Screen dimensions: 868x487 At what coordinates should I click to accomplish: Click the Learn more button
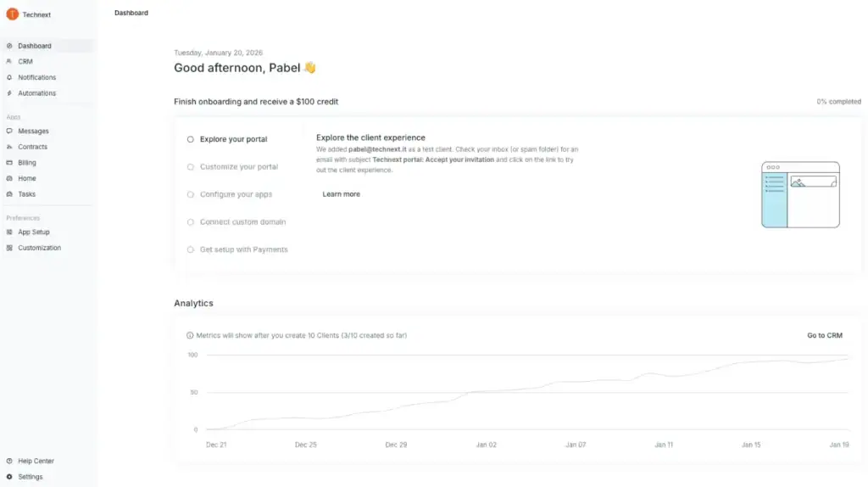341,194
